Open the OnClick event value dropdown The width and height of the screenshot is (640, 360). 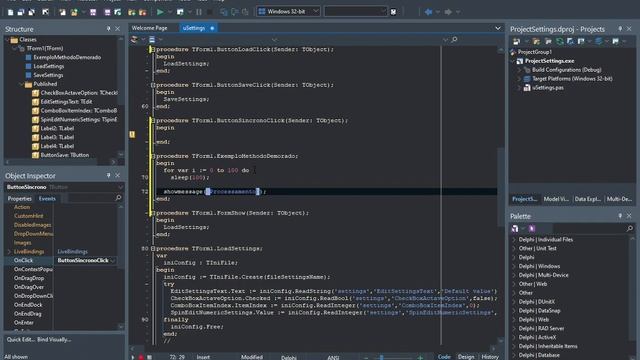point(113,260)
